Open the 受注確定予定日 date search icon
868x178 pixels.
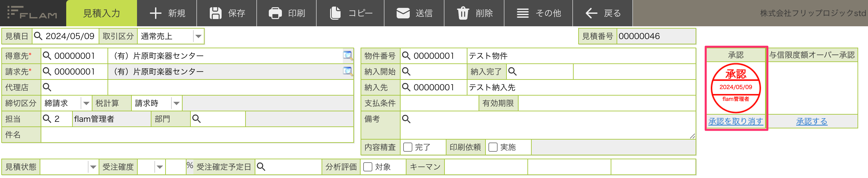[261, 167]
